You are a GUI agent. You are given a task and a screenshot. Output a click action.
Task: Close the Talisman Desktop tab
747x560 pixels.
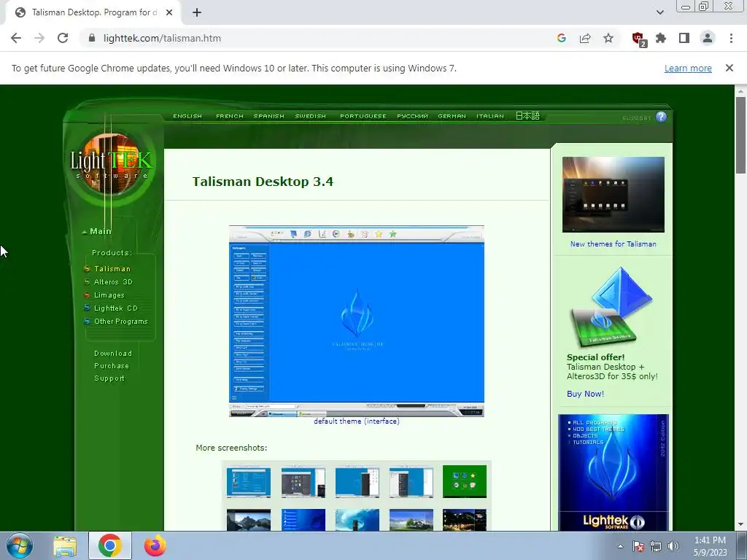pyautogui.click(x=169, y=12)
